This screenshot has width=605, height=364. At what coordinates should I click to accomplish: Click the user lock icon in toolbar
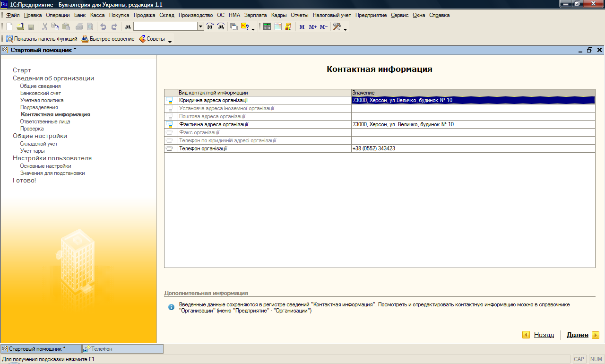click(x=288, y=27)
